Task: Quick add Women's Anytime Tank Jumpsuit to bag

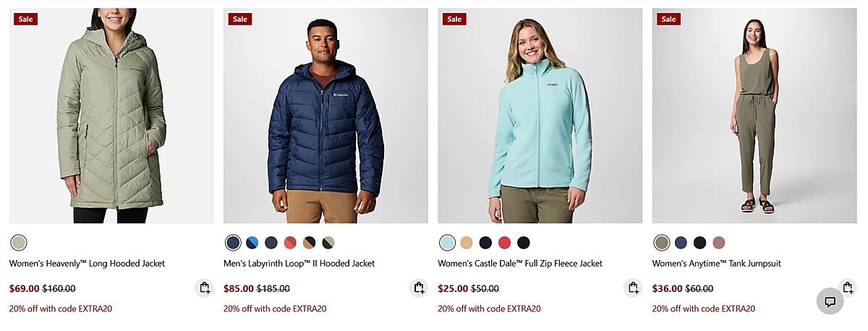Action: tap(847, 288)
